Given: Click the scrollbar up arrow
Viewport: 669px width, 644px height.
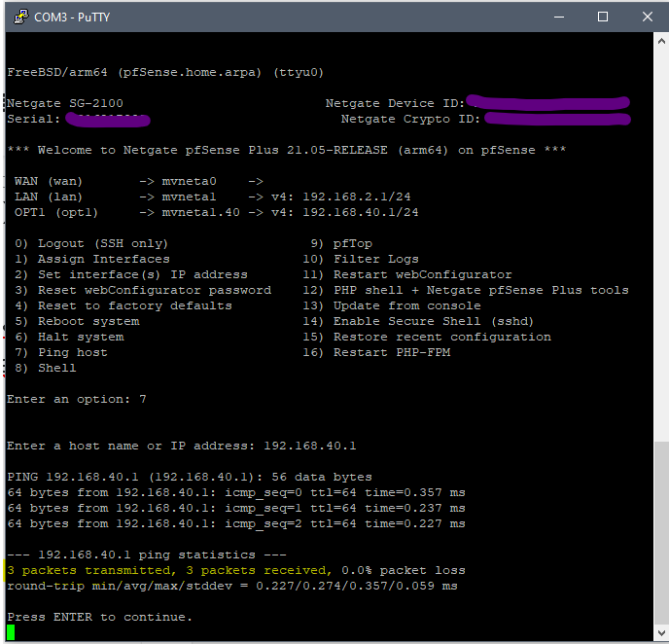Looking at the screenshot, I should coord(660,42).
